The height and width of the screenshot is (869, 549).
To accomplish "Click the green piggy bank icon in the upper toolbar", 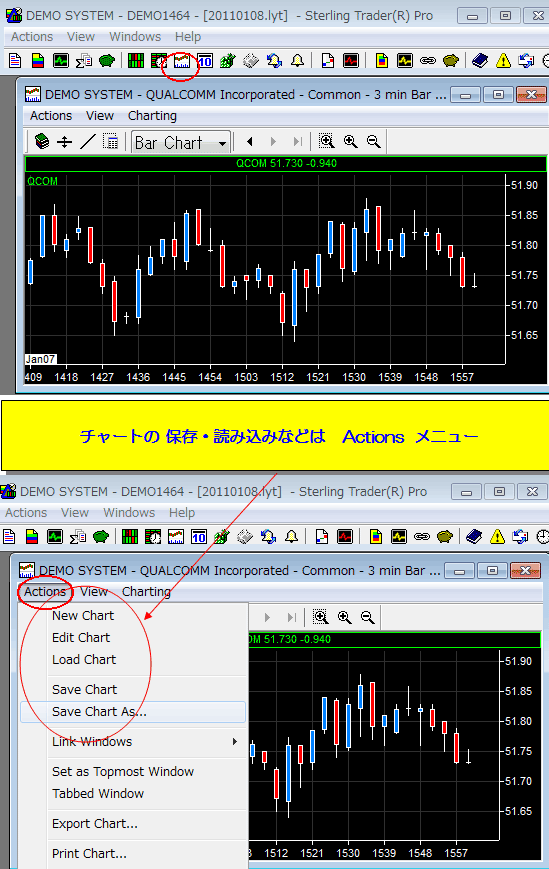I will point(106,60).
